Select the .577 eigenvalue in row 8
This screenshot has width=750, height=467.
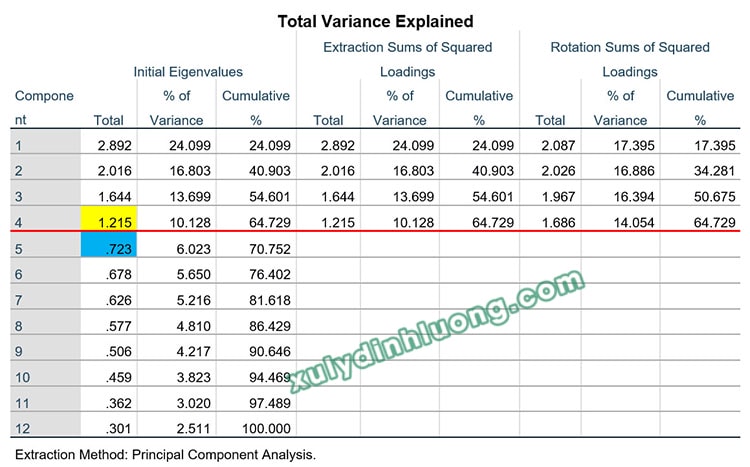pyautogui.click(x=119, y=326)
